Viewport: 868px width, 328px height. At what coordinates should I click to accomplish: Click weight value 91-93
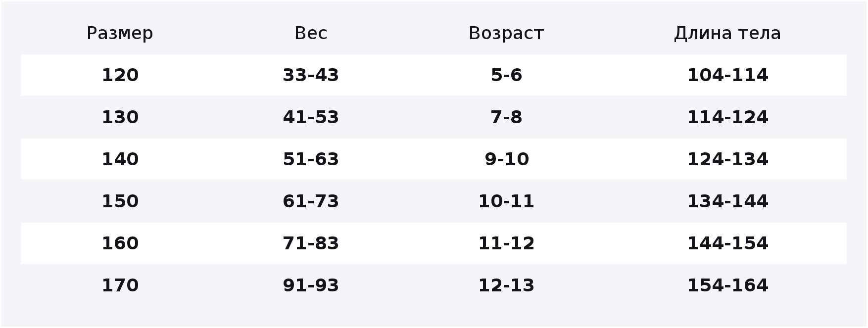coord(311,285)
